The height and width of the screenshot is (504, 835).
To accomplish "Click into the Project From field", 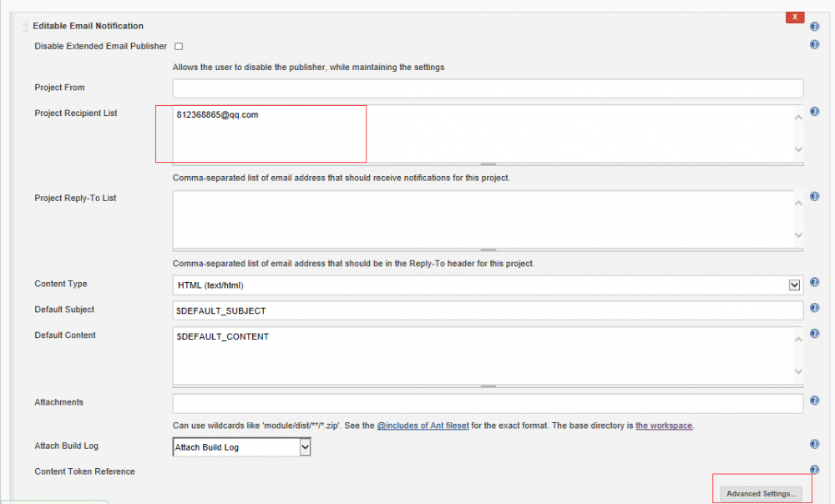I will tap(488, 88).
